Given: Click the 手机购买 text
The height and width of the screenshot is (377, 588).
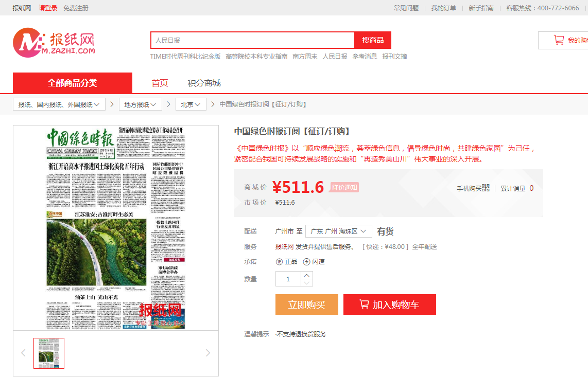Looking at the screenshot, I should (469, 188).
